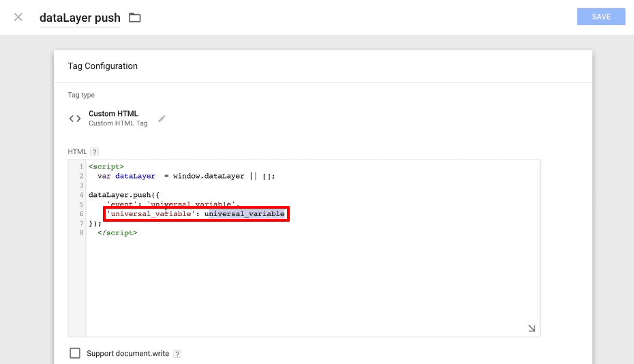The height and width of the screenshot is (364, 634).
Task: Click the 'Tag Configuration' heading
Action: tap(103, 66)
